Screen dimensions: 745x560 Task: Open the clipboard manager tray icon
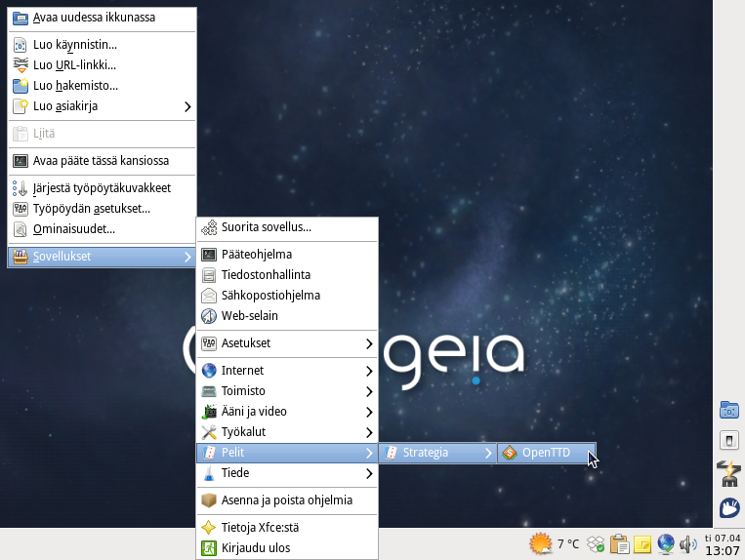point(619,544)
